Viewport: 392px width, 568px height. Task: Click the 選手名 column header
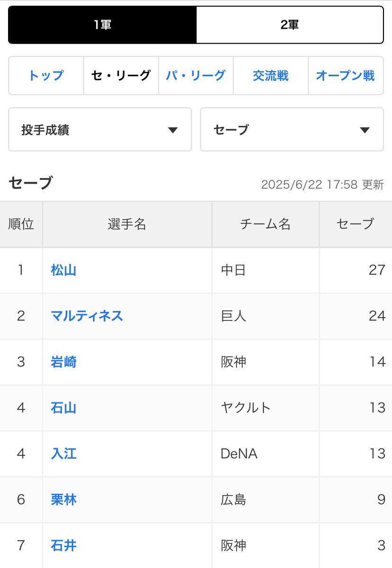tap(127, 224)
